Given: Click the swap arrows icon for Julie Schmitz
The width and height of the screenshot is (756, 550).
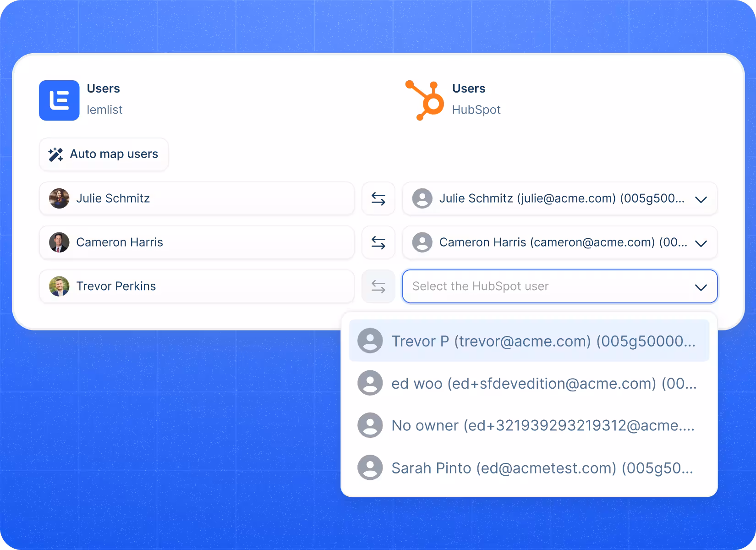Looking at the screenshot, I should pos(378,198).
